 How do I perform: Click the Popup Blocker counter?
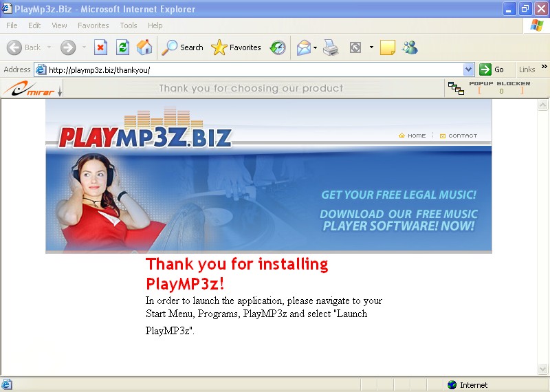pos(501,91)
